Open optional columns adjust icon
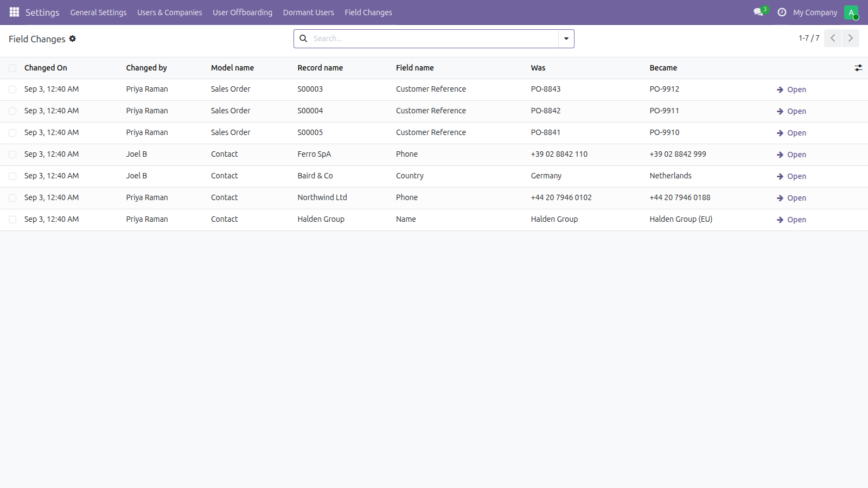The image size is (868, 488). [858, 68]
